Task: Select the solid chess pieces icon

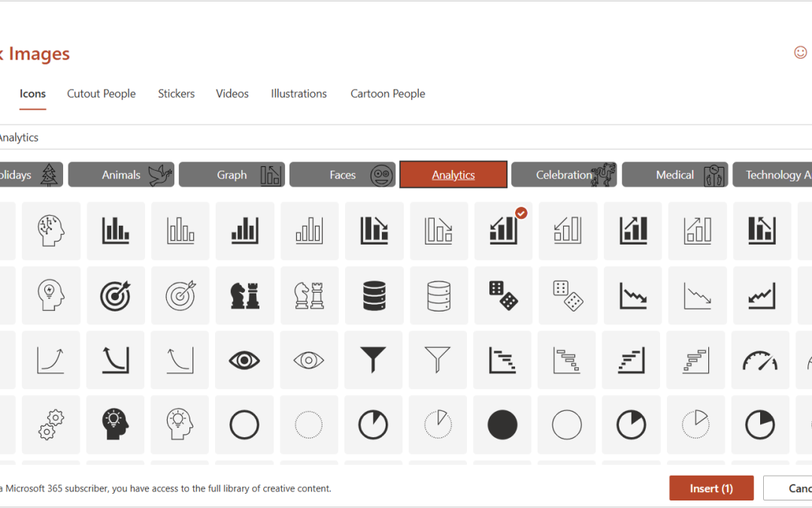Action: coord(244,296)
